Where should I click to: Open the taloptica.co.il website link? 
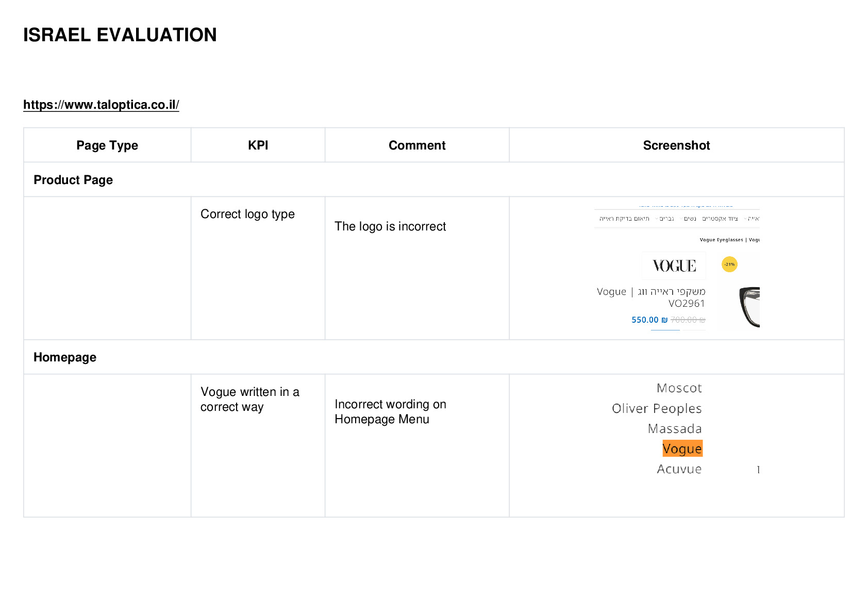point(101,105)
